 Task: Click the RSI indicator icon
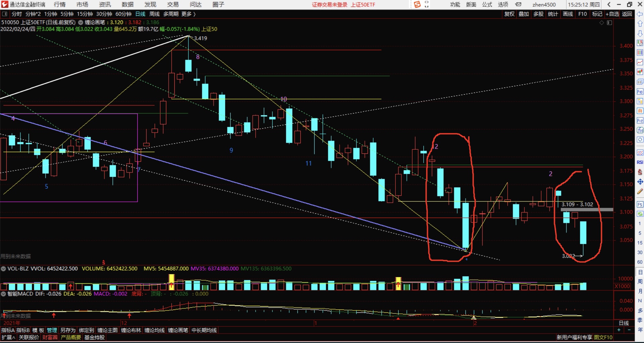tap(640, 162)
